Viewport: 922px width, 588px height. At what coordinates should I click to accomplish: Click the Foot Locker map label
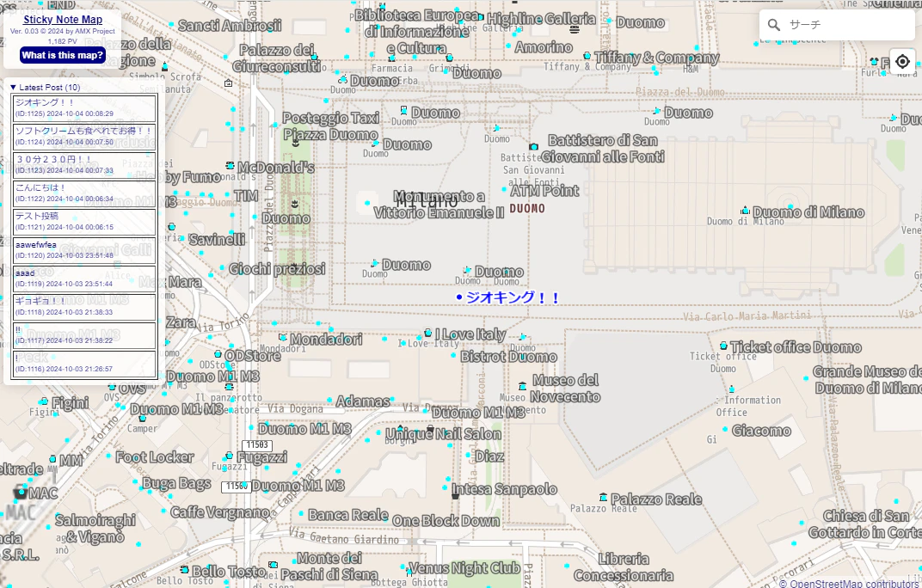[x=155, y=456]
